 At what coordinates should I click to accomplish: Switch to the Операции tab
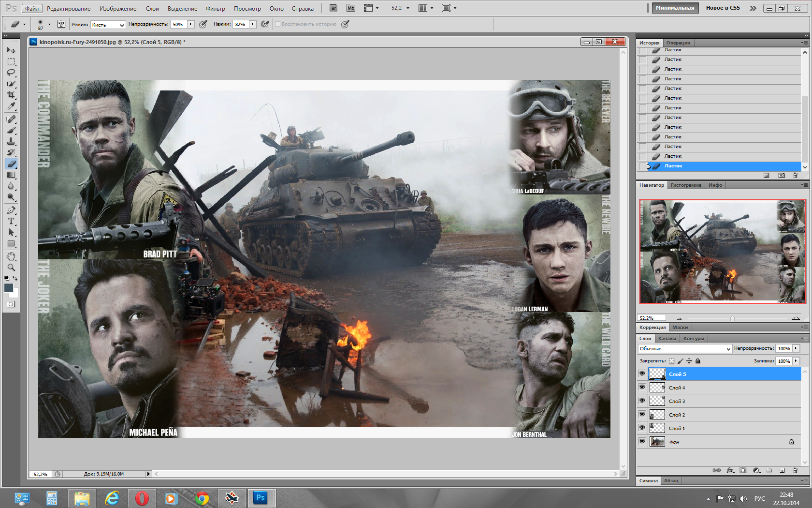[x=678, y=43]
